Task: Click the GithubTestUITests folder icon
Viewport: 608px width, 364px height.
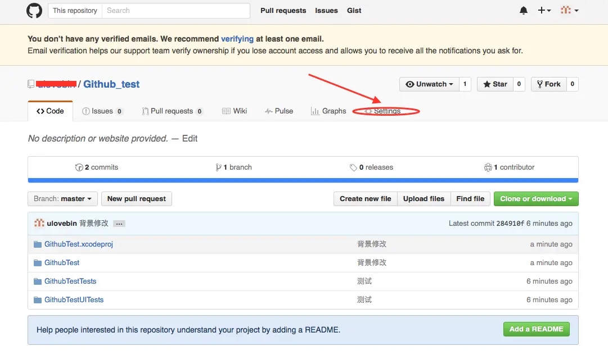Action: point(38,300)
